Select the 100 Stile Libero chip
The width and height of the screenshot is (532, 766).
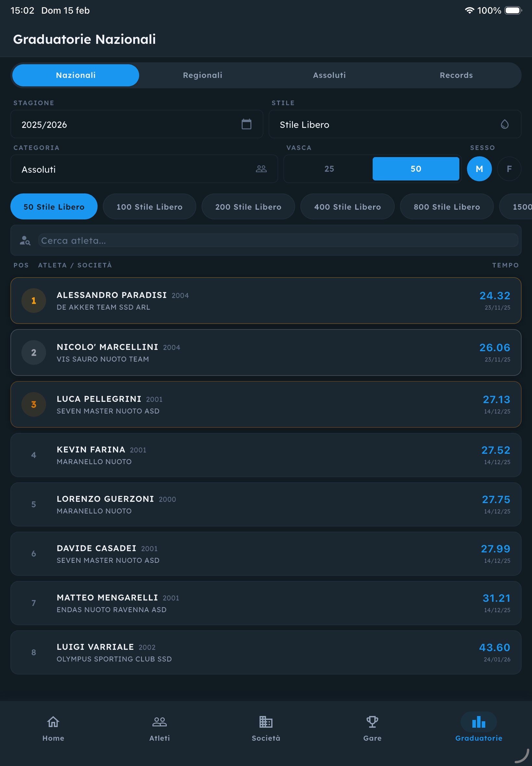coord(149,207)
